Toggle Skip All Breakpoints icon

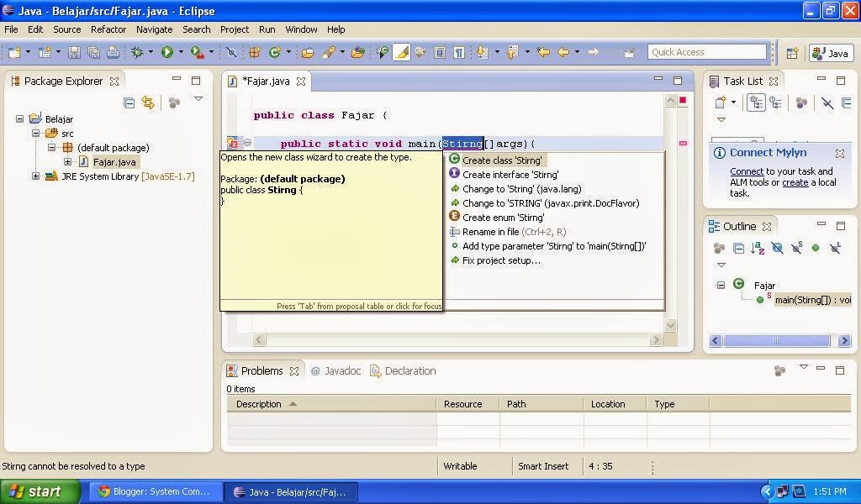(x=230, y=52)
